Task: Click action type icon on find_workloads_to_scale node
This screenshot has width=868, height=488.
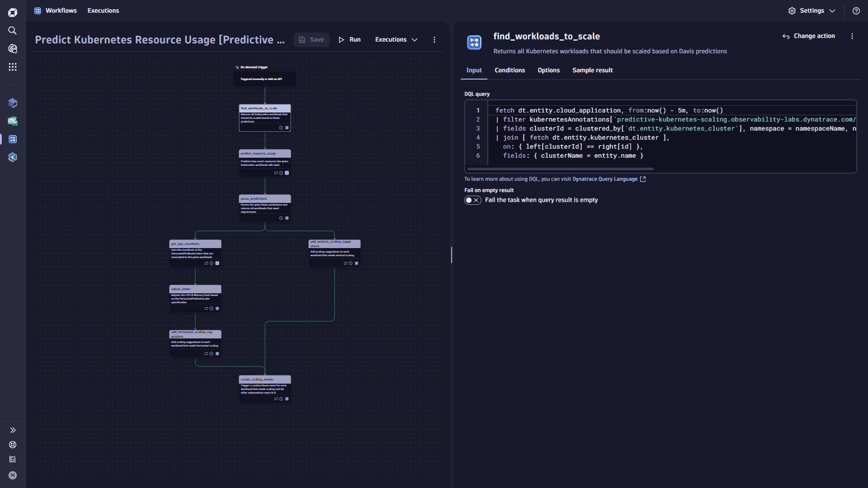Action: pyautogui.click(x=287, y=128)
